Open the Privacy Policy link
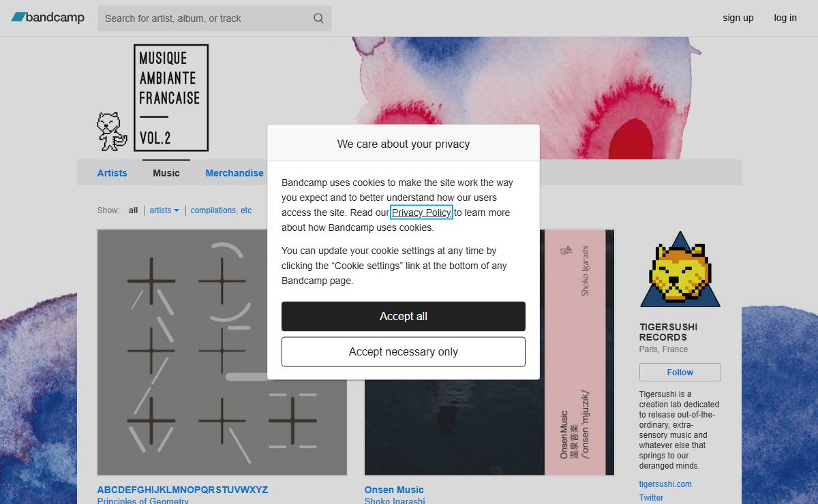818x504 pixels. tap(421, 212)
